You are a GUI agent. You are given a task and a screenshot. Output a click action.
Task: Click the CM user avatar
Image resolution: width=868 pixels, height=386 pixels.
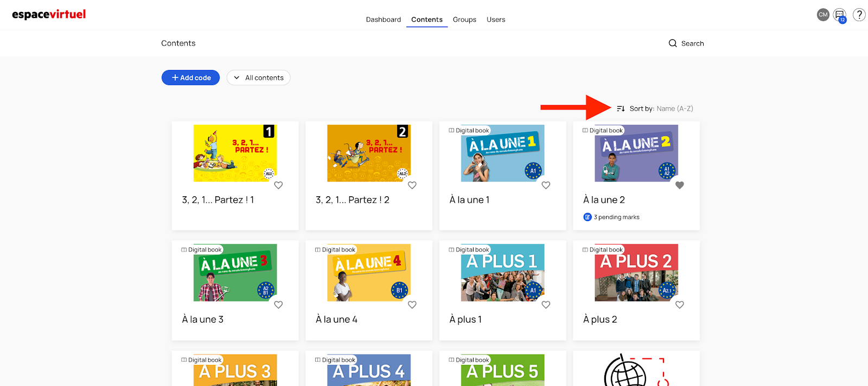click(823, 15)
